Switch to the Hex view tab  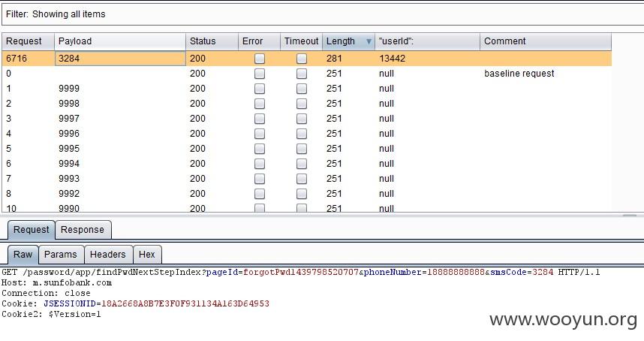(147, 255)
